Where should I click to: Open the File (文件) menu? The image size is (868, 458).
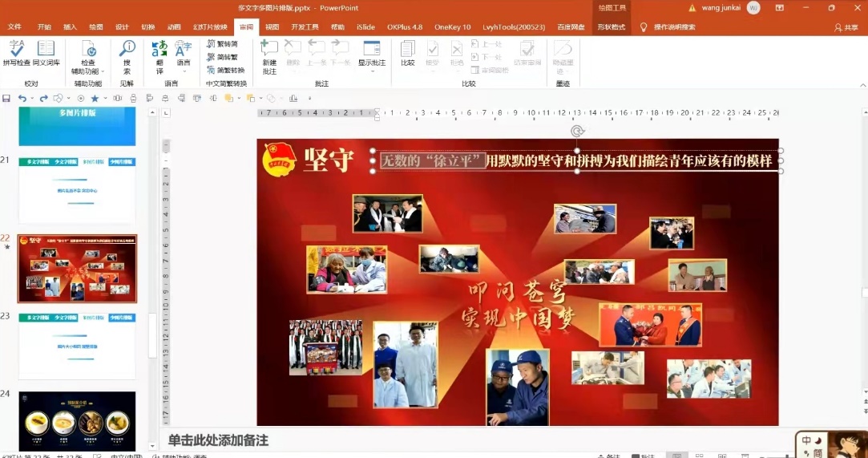[x=14, y=26]
